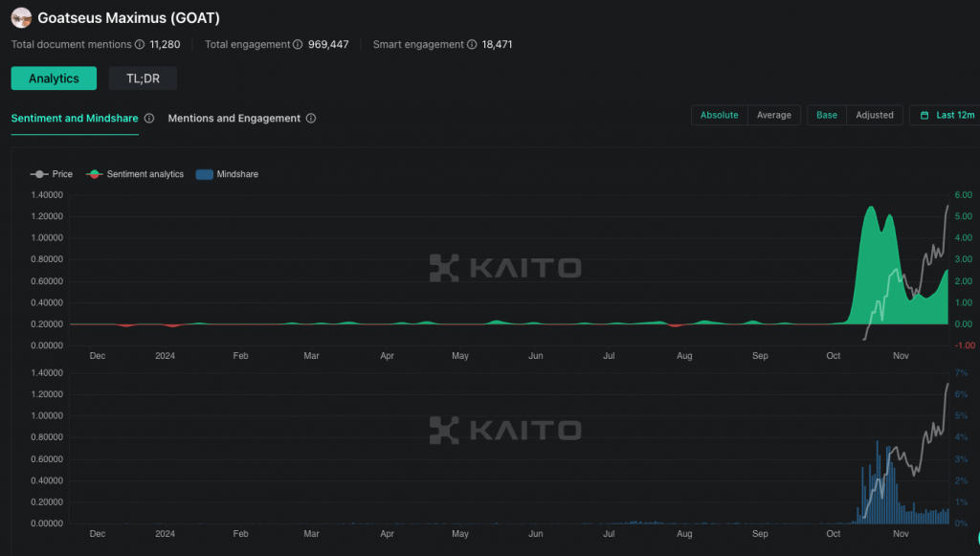Select the Sentiment and Mindshare tab
The height and width of the screenshot is (556, 980).
75,118
